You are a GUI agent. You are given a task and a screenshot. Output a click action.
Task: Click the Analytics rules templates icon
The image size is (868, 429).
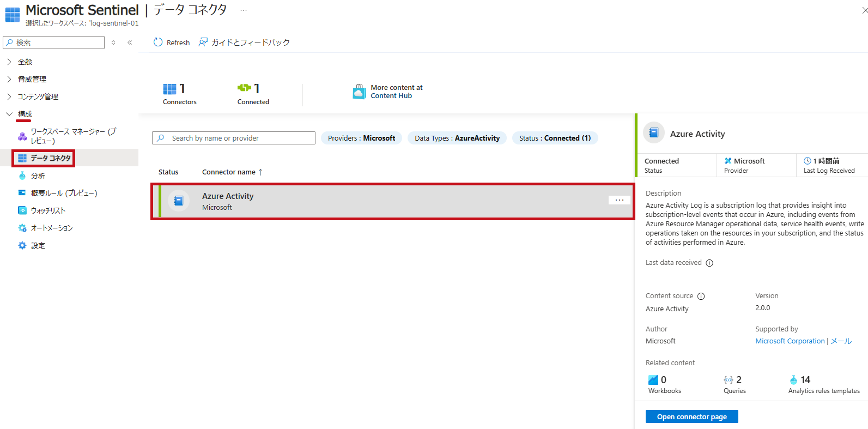coord(793,380)
